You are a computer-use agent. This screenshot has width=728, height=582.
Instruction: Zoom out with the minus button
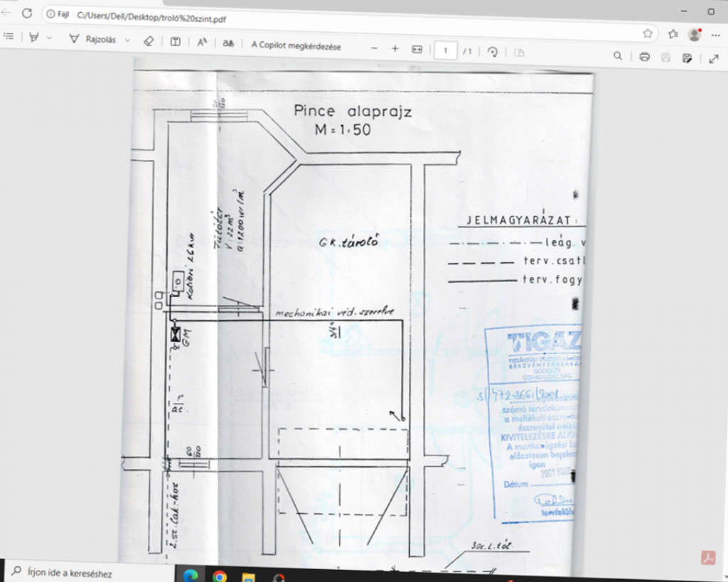click(x=375, y=48)
